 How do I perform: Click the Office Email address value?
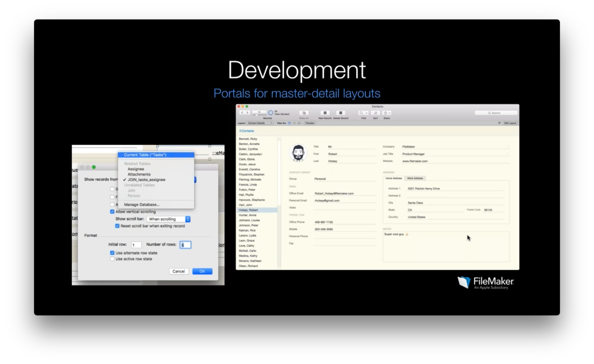click(x=334, y=193)
